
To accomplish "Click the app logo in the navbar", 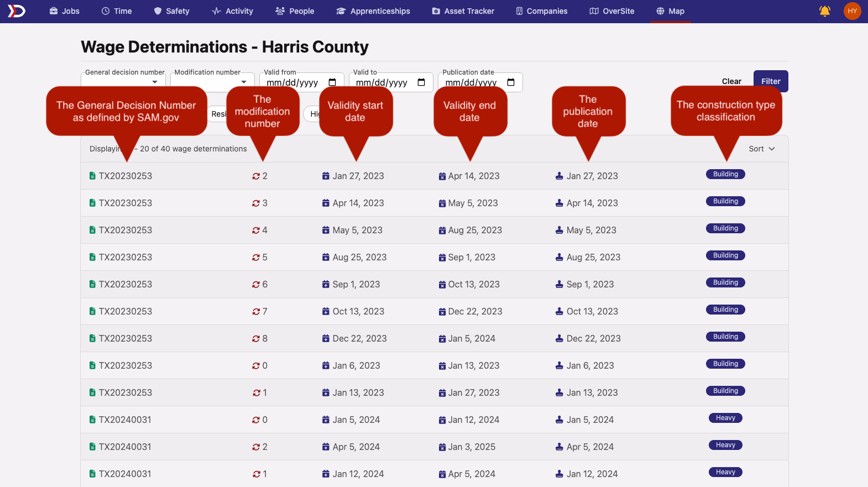I will tap(16, 11).
